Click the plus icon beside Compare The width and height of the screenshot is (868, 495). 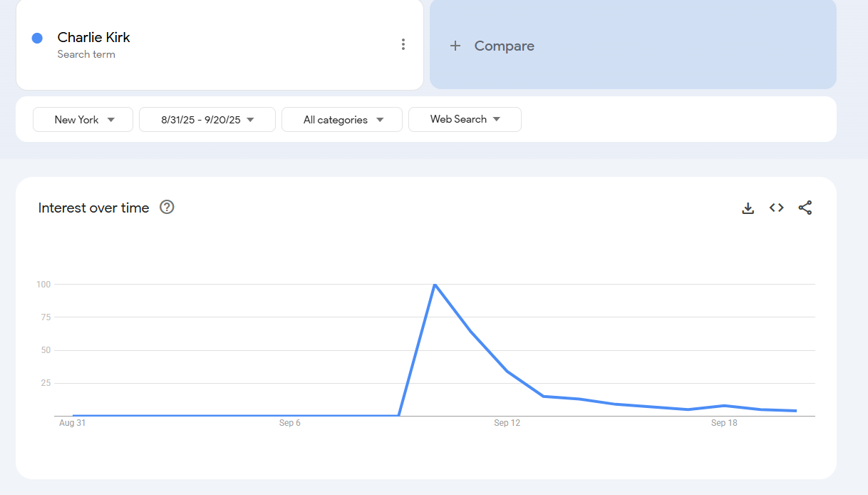(455, 46)
